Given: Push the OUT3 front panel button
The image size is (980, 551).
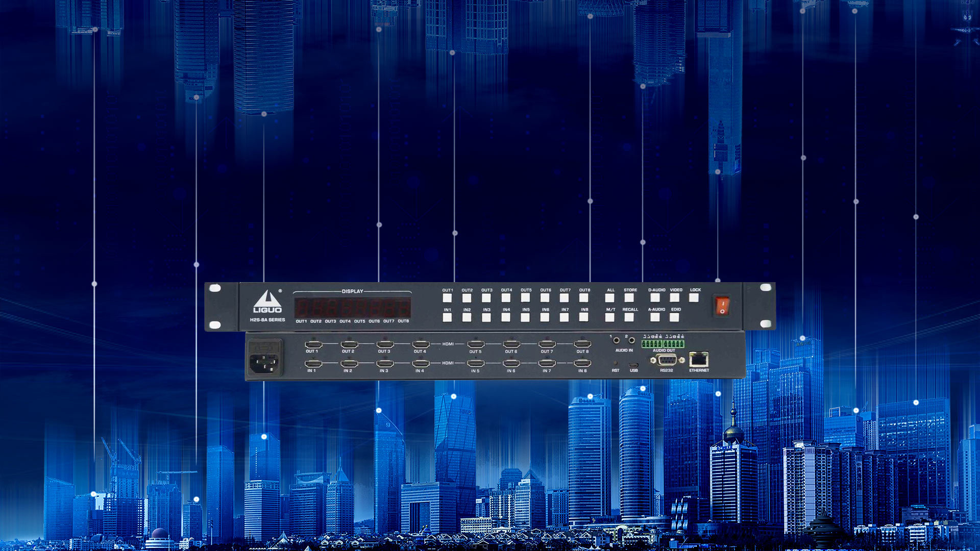Looking at the screenshot, I should pyautogui.click(x=486, y=298).
